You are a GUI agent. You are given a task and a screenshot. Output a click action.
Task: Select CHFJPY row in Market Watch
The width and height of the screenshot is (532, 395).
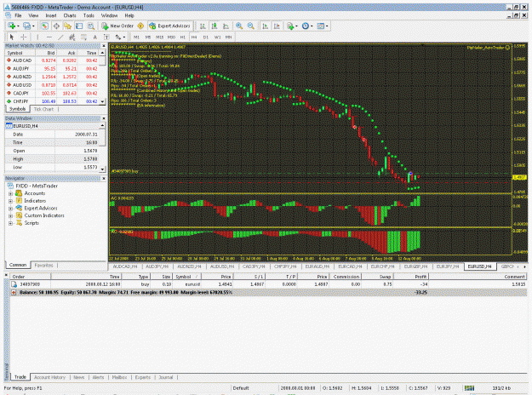pyautogui.click(x=52, y=101)
